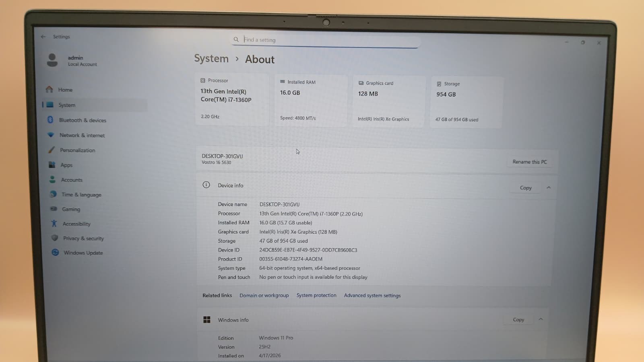Click the Graphics card 128 MB card
This screenshot has height=362, width=644.
(388, 101)
